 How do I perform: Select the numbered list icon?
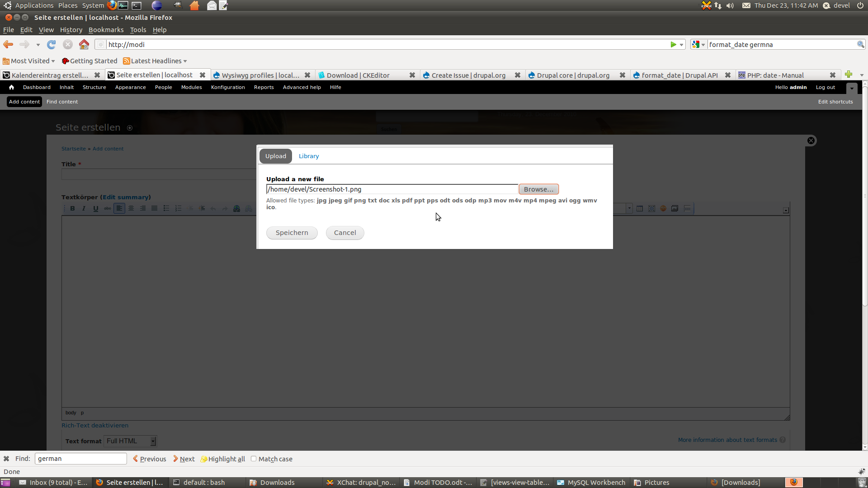coord(178,208)
